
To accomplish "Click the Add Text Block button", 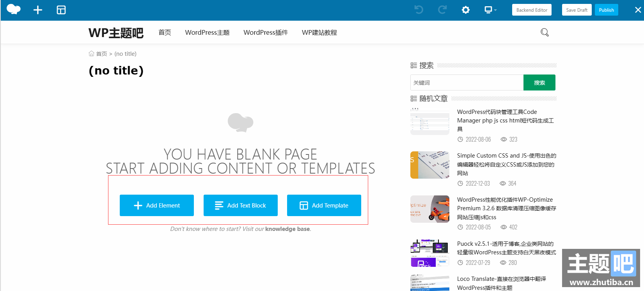I will 241,205.
